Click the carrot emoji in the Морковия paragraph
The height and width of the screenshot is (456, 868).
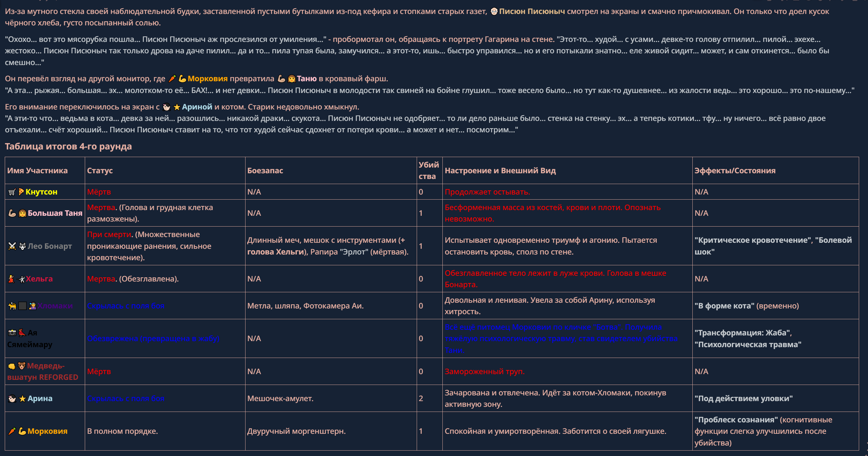(172, 78)
